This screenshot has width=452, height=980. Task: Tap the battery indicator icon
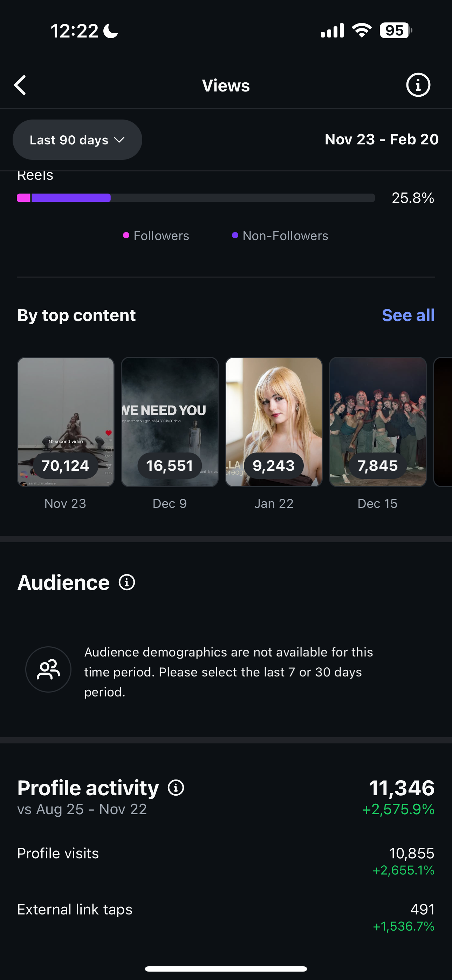395,30
